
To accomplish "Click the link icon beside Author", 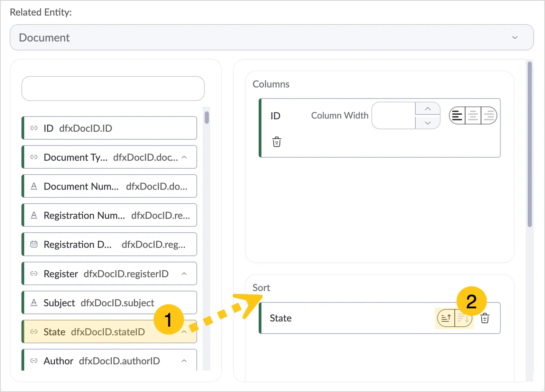I will pyautogui.click(x=34, y=361).
